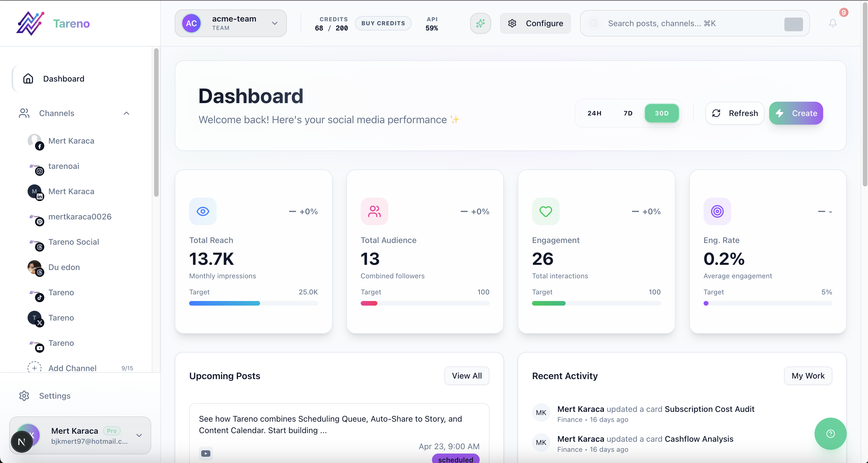Image resolution: width=868 pixels, height=463 pixels.
Task: Click the Total Reach eye icon
Action: pyautogui.click(x=203, y=211)
